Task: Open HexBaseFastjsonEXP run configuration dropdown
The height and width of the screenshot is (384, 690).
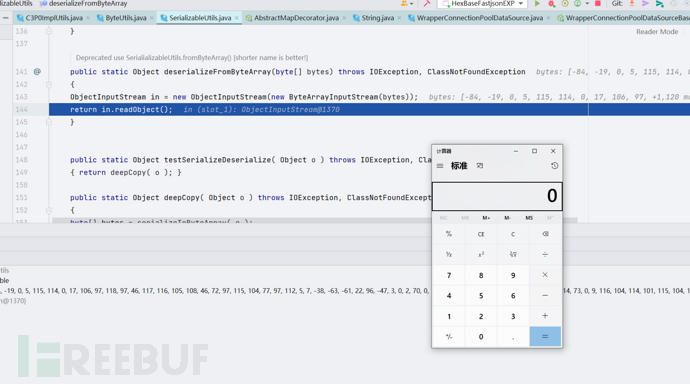Action: 482,4
